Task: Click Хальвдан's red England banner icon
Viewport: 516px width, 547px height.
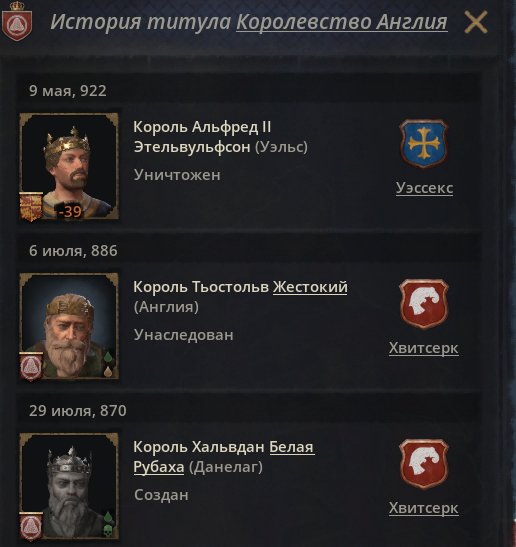Action: pos(31,527)
